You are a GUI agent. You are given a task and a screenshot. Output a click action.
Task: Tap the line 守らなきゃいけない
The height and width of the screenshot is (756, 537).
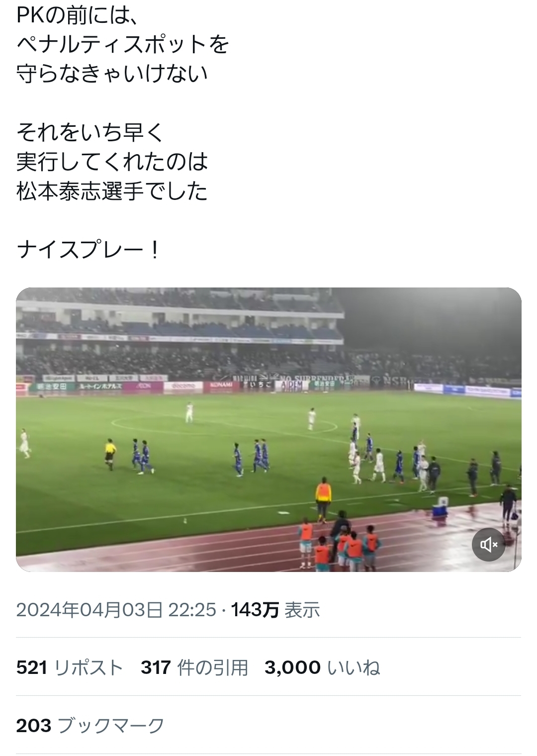click(x=112, y=74)
